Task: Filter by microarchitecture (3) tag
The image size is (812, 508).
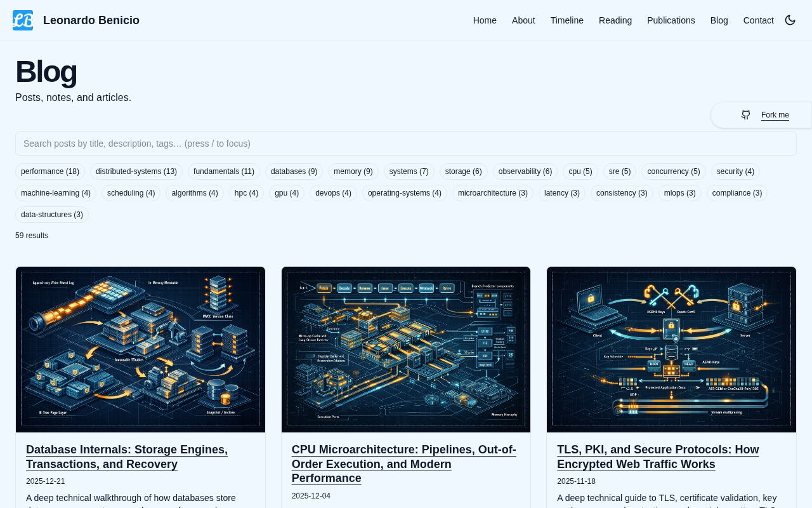Action: [x=493, y=193]
